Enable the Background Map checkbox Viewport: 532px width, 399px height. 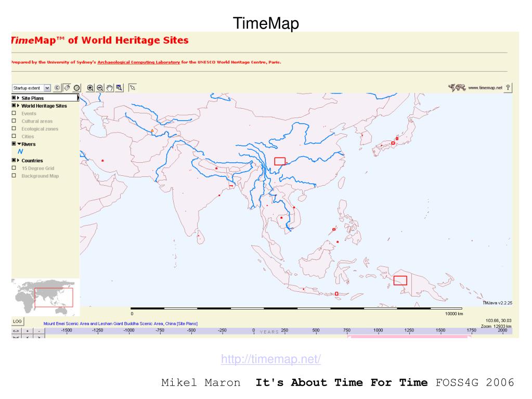pyautogui.click(x=14, y=176)
